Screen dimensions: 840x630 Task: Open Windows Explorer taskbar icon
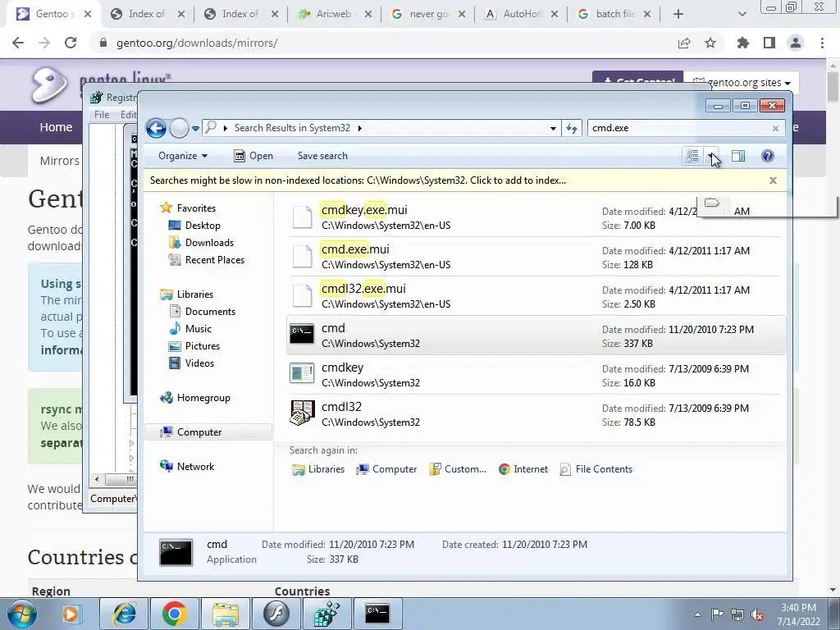pyautogui.click(x=226, y=614)
